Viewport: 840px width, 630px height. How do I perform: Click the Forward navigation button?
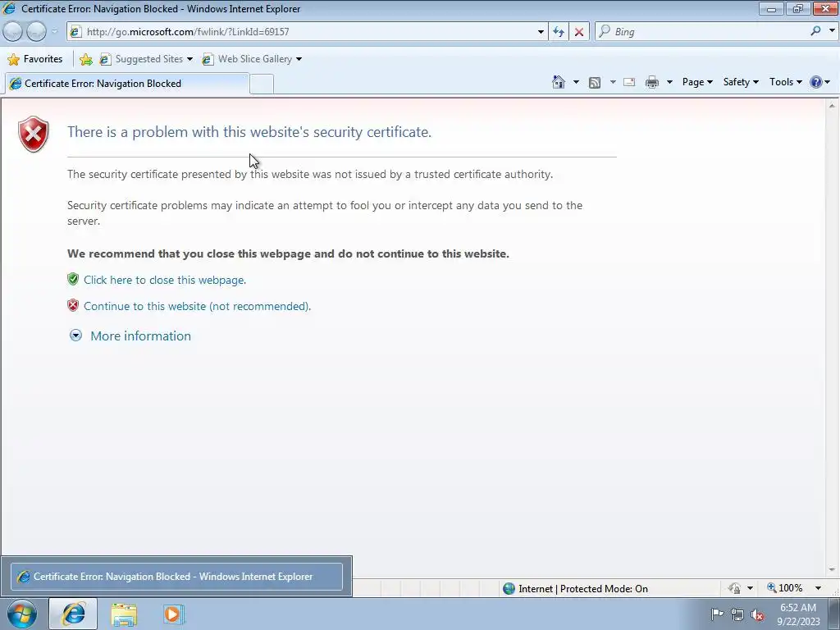point(36,32)
